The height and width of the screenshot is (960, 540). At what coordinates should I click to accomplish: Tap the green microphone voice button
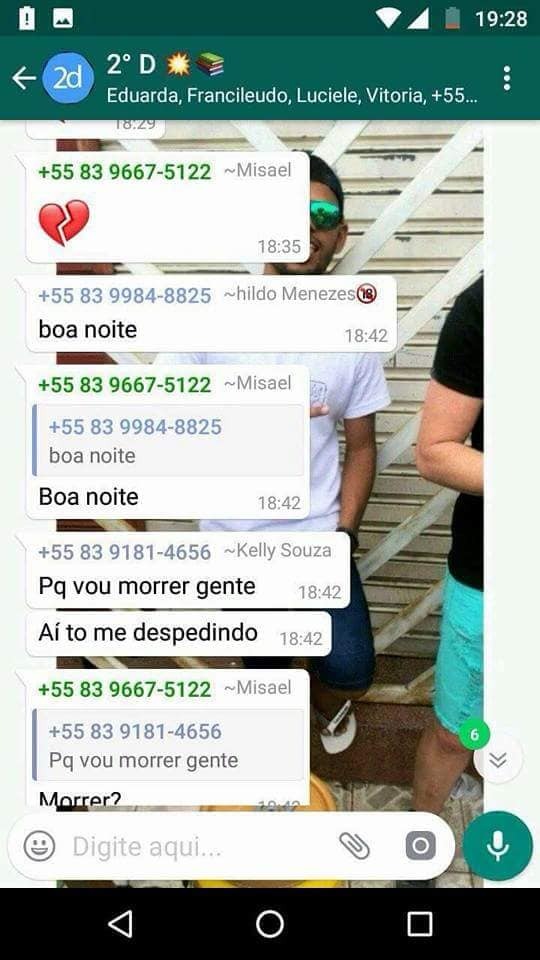(497, 846)
